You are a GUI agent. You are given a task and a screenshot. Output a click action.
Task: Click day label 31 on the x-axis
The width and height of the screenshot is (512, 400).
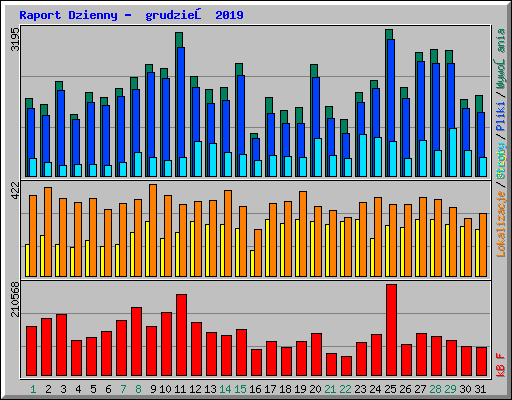coord(480,389)
